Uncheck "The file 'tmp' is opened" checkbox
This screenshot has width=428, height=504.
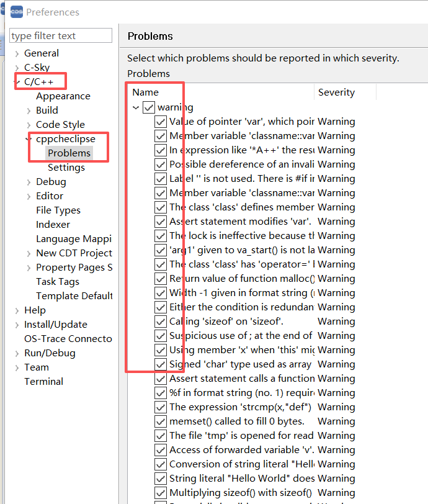(160, 436)
